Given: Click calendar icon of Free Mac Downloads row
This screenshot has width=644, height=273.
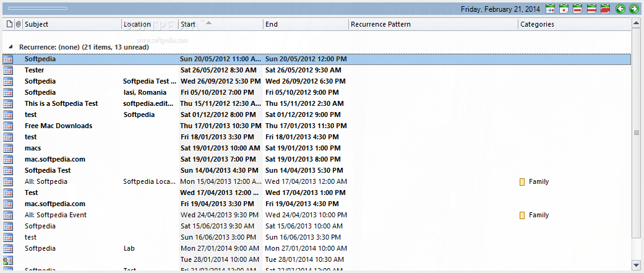Looking at the screenshot, I should (x=8, y=126).
